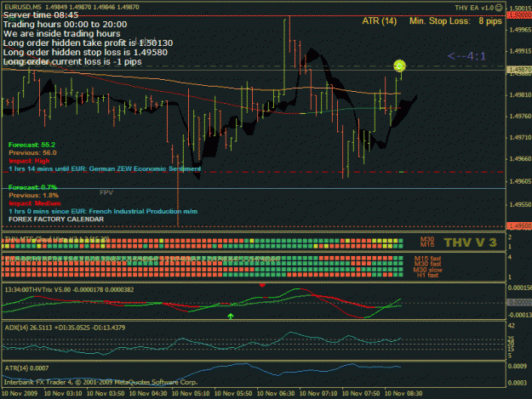
Task: Click the 0.0009 ATR scale value
Action: (x=517, y=367)
